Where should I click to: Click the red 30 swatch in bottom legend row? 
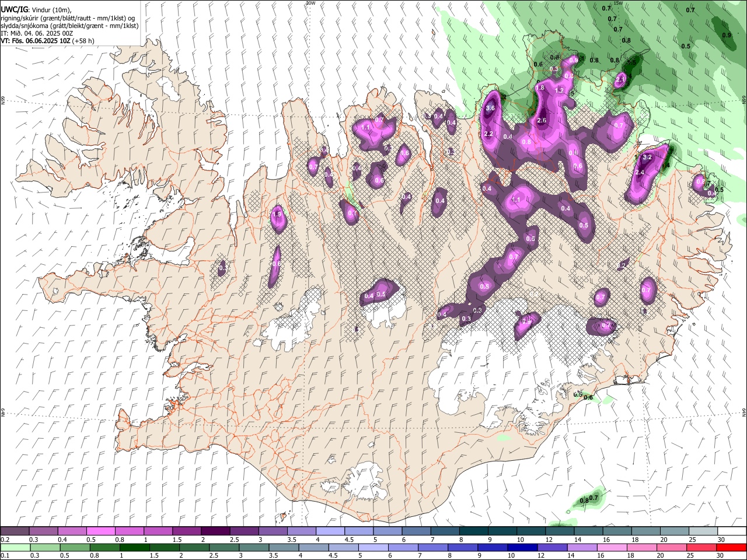pyautogui.click(x=731, y=547)
